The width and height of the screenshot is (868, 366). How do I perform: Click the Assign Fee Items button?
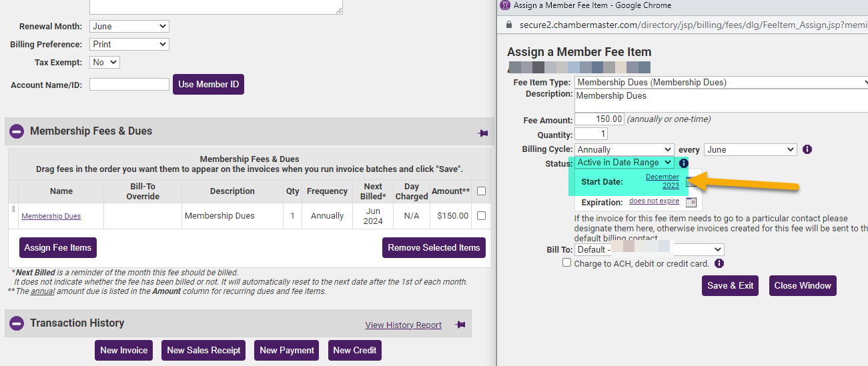tap(58, 247)
